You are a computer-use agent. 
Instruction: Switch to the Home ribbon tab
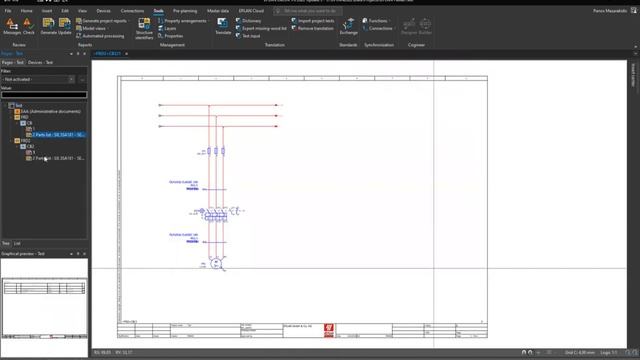27,11
